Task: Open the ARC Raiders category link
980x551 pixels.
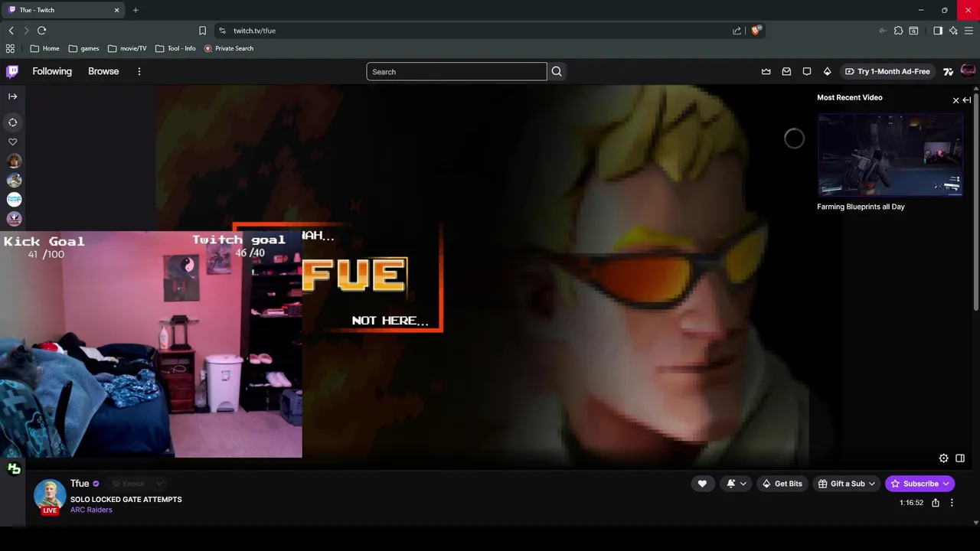Action: (91, 510)
